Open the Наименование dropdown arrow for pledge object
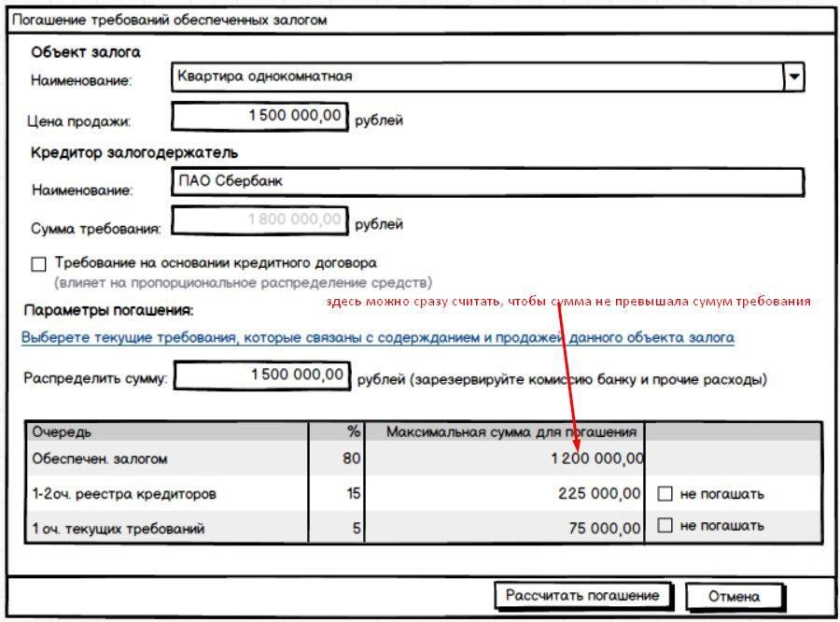The image size is (840, 622). pos(793,78)
